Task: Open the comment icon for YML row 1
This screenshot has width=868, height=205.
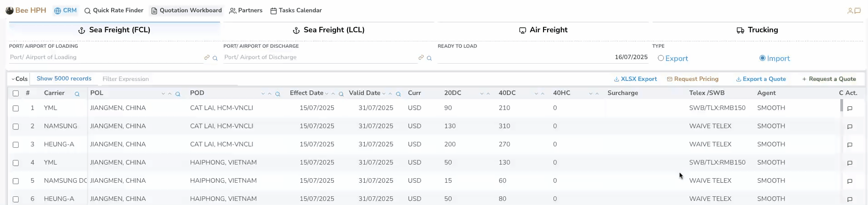Action: point(850,109)
